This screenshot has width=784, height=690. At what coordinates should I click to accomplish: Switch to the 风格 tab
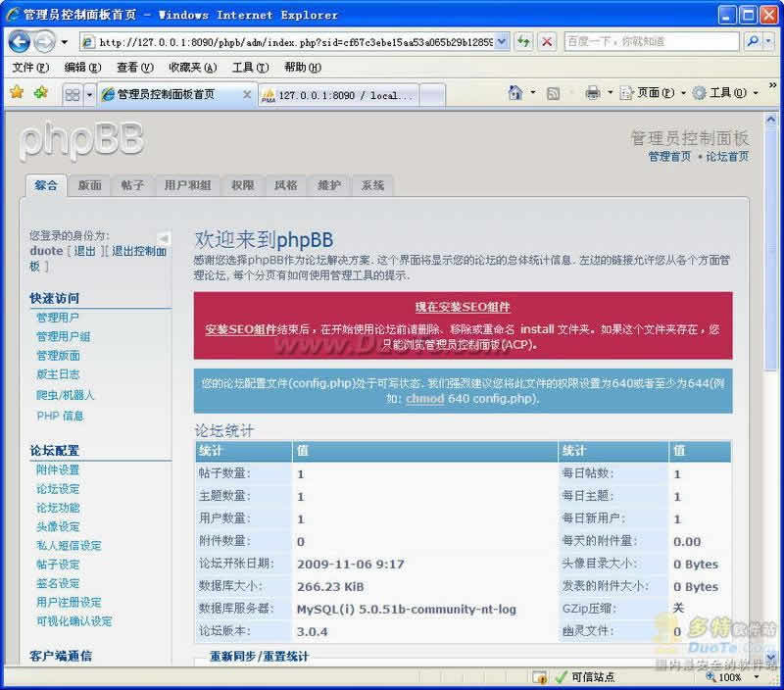[x=285, y=185]
